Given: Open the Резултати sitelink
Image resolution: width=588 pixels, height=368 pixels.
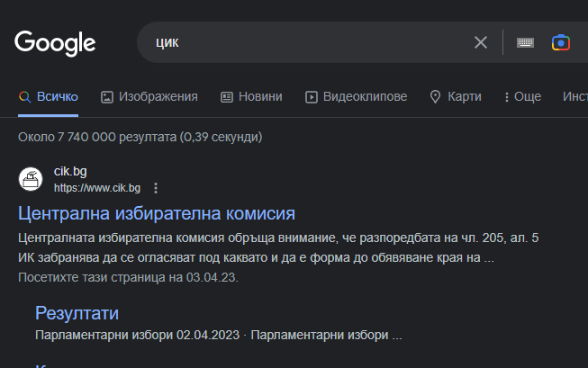Looking at the screenshot, I should pos(77,313).
